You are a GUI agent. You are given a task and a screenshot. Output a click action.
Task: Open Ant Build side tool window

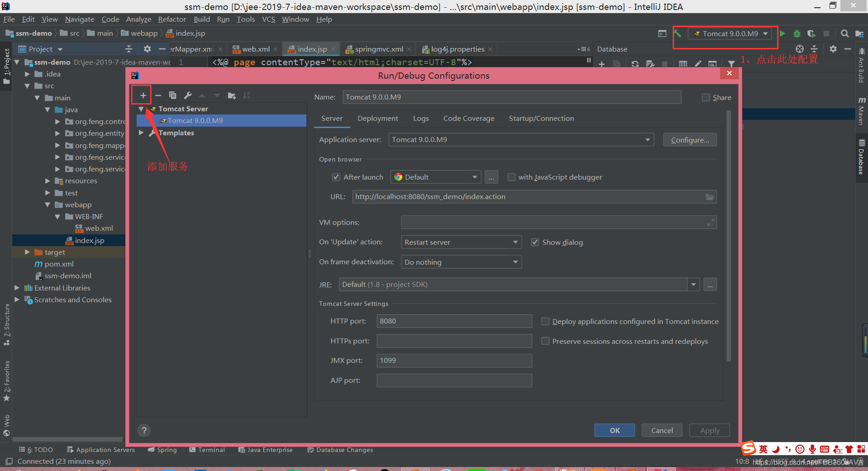click(x=862, y=66)
